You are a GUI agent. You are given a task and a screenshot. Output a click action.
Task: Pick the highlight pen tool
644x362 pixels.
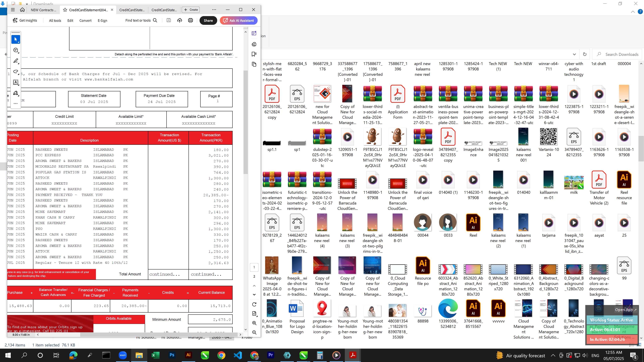[x=16, y=61]
